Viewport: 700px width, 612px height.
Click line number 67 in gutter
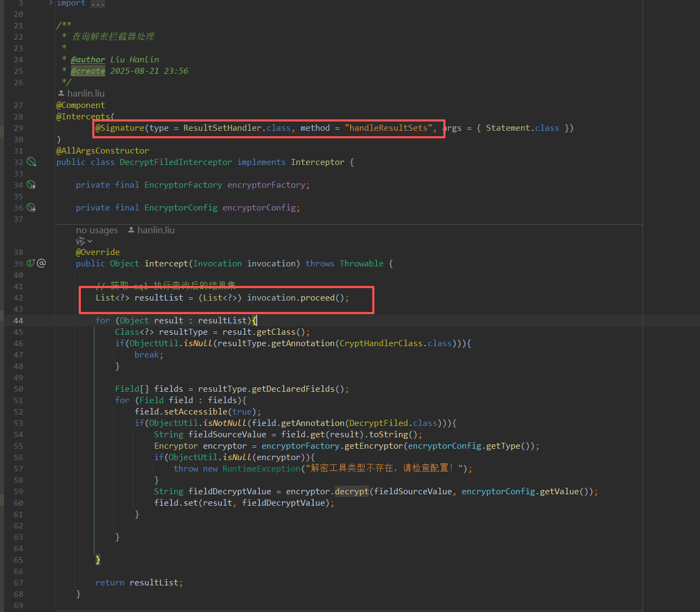[18, 583]
